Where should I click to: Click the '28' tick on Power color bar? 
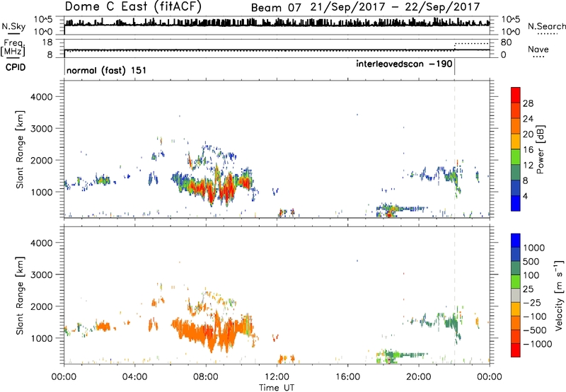coord(528,103)
